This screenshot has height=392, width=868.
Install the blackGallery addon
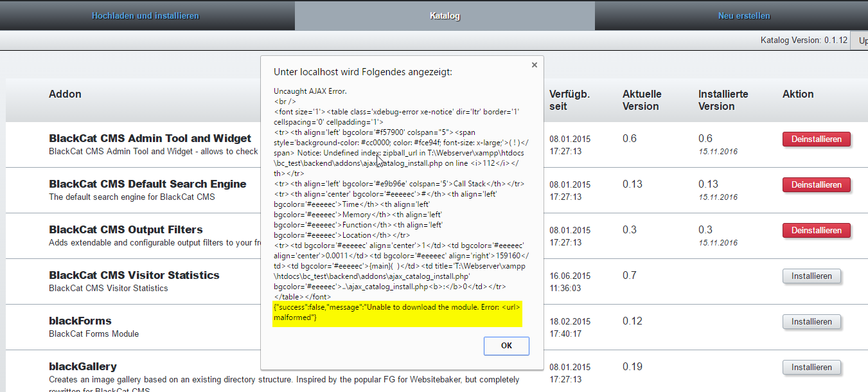811,367
